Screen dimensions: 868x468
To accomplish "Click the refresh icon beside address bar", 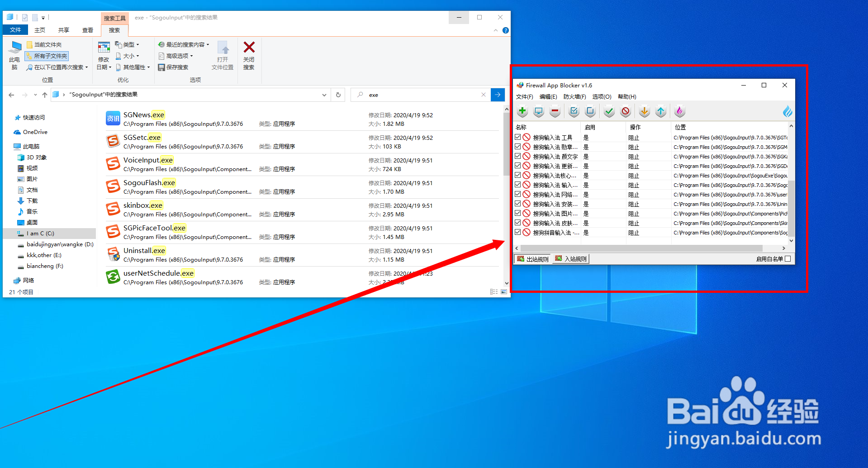I will [338, 95].
